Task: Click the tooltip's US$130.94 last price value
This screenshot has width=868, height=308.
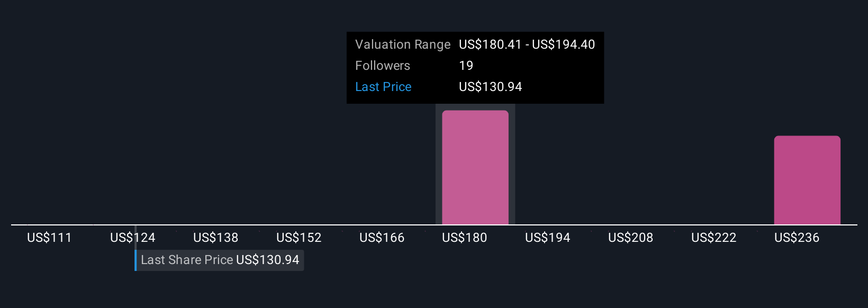Action: point(491,87)
